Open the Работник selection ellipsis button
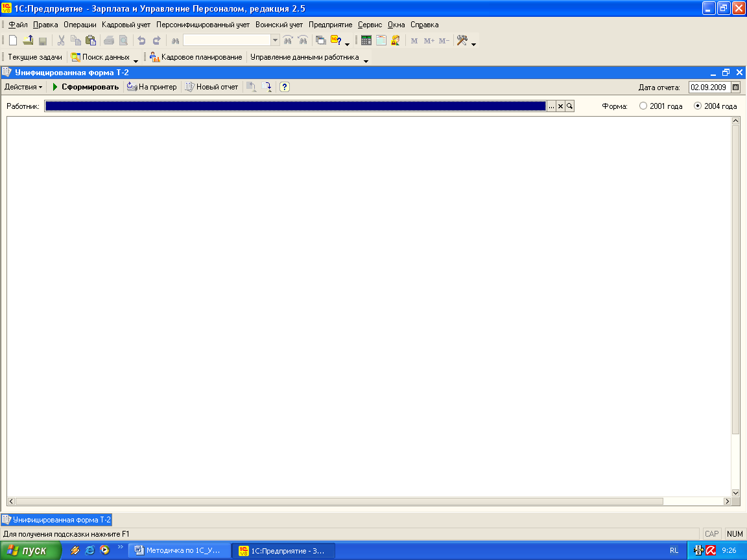The height and width of the screenshot is (560, 747). [x=551, y=106]
